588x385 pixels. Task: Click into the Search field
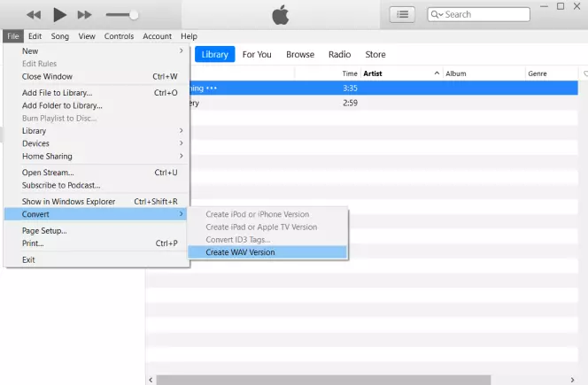pyautogui.click(x=478, y=15)
